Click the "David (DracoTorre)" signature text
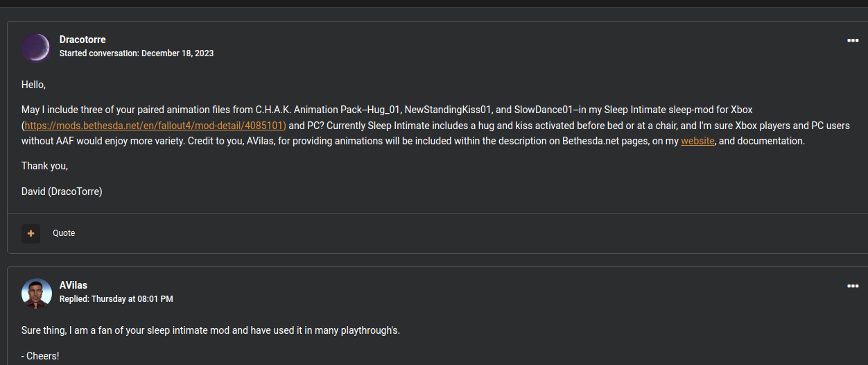The image size is (868, 365). tap(62, 192)
